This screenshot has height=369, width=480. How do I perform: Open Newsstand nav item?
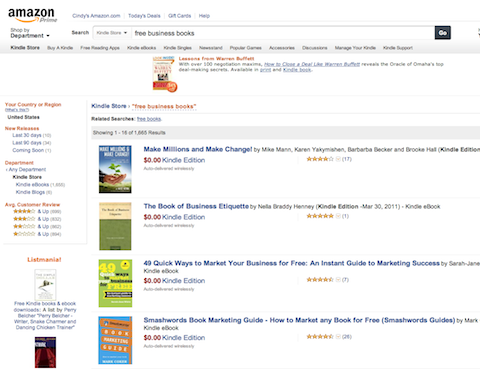(x=211, y=48)
